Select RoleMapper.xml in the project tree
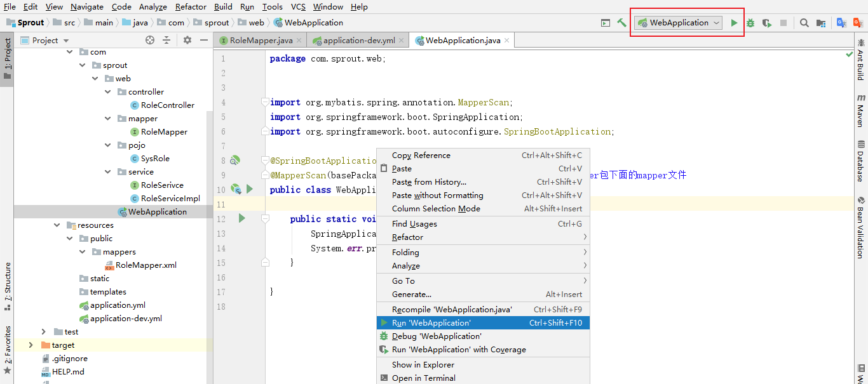The width and height of the screenshot is (868, 384). coord(146,265)
